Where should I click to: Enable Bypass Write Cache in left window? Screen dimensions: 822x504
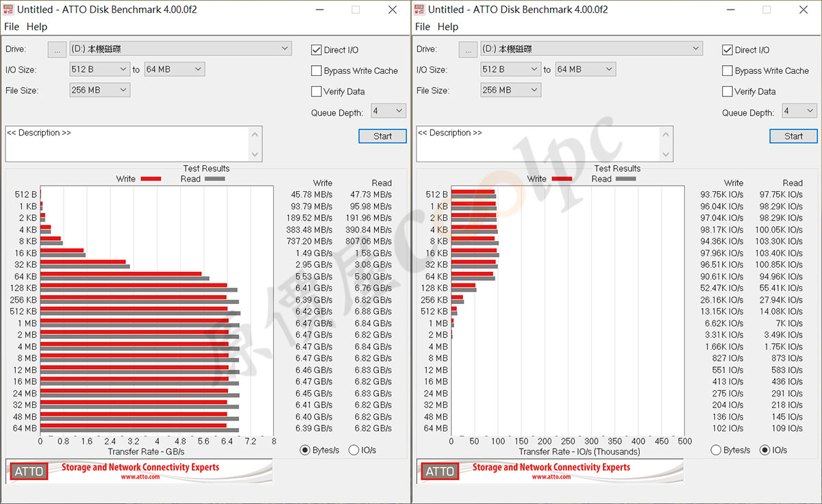pos(316,71)
